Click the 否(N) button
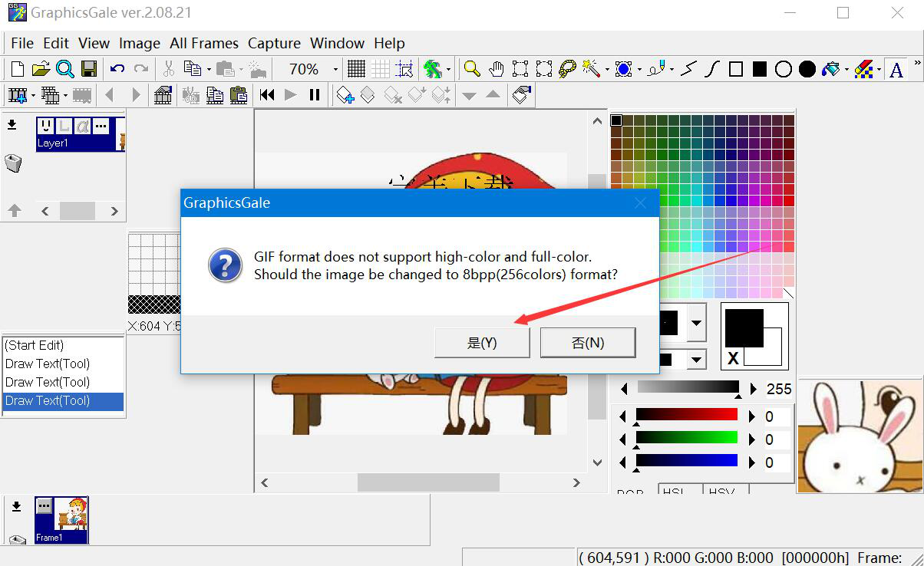This screenshot has height=566, width=924. click(x=588, y=343)
